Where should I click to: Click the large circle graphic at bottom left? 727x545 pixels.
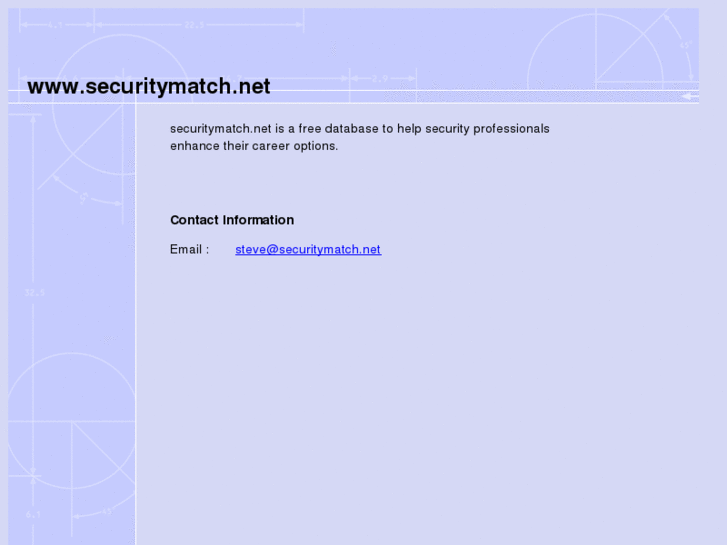pyautogui.click(x=70, y=420)
